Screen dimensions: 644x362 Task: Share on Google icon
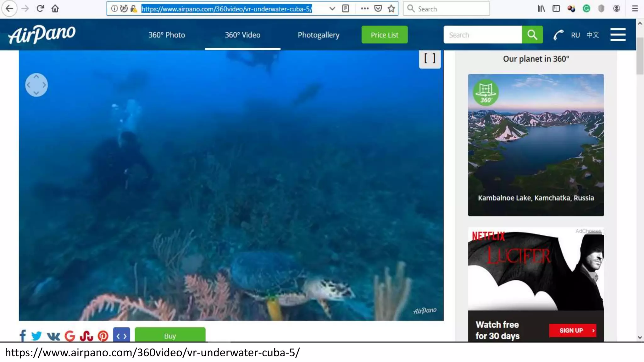coord(70,336)
